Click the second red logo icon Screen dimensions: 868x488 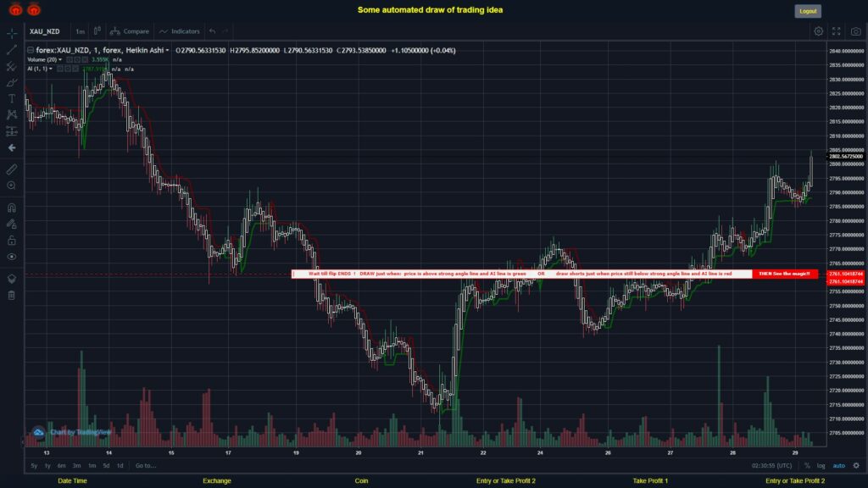point(34,9)
